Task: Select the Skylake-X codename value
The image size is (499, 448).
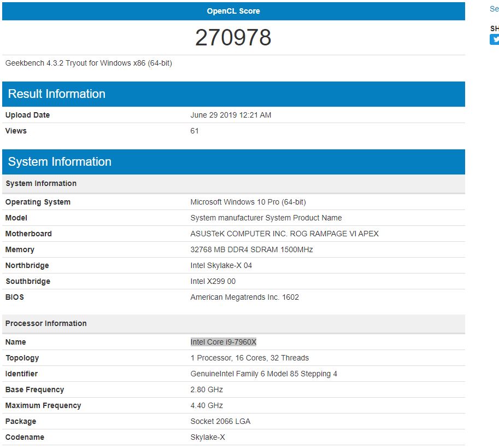Action: coord(208,438)
